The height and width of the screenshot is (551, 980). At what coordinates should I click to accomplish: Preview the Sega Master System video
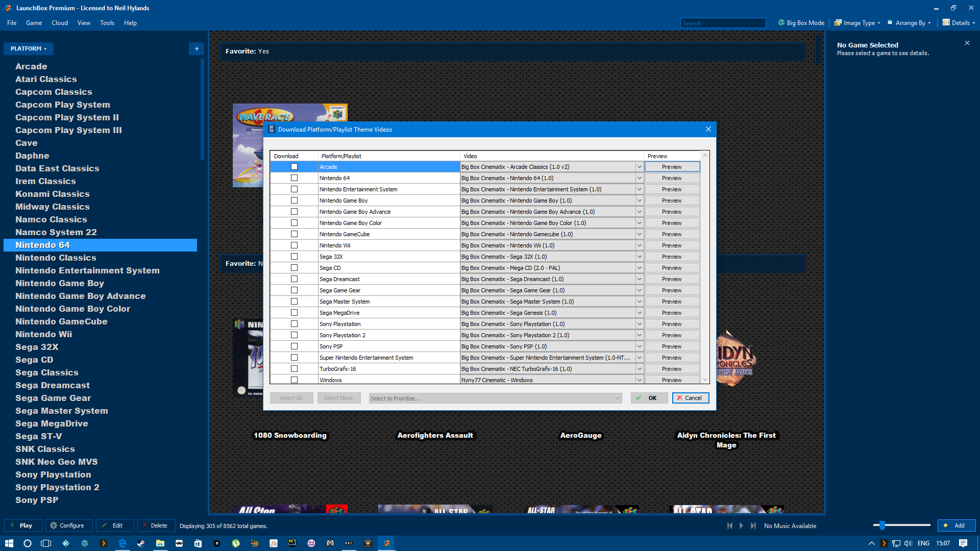tap(672, 302)
